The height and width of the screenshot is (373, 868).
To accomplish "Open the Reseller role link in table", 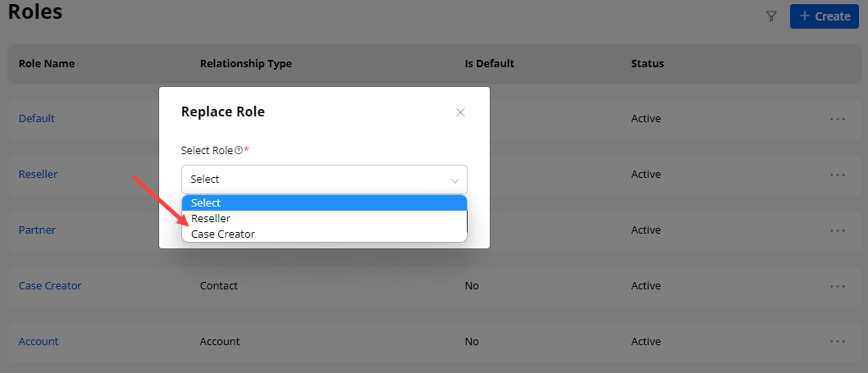I will click(x=39, y=175).
